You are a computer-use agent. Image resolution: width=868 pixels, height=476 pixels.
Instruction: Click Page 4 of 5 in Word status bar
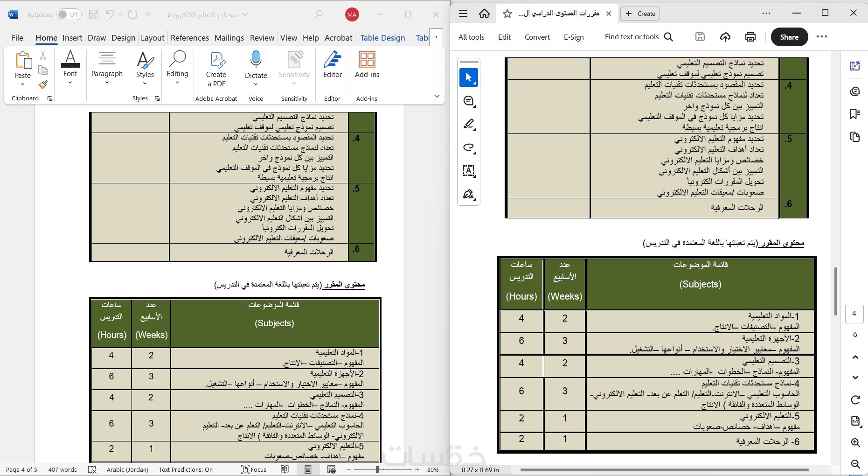(x=21, y=469)
